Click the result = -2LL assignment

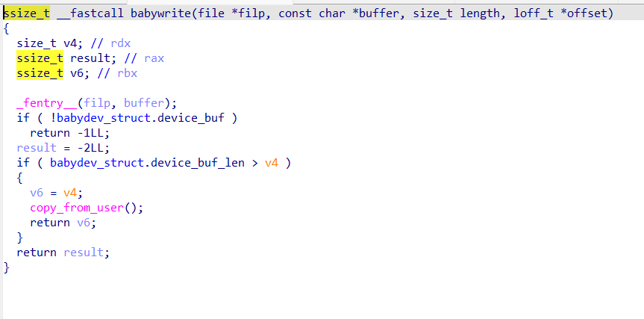click(x=63, y=148)
